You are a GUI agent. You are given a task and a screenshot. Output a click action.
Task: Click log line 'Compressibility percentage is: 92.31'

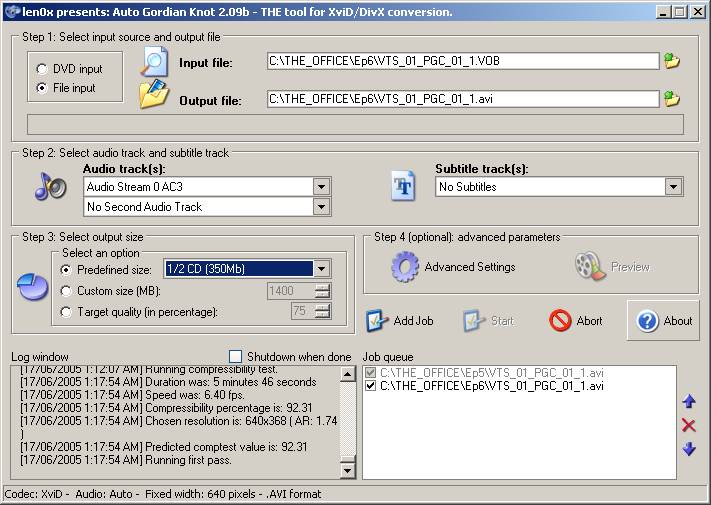tap(166, 408)
